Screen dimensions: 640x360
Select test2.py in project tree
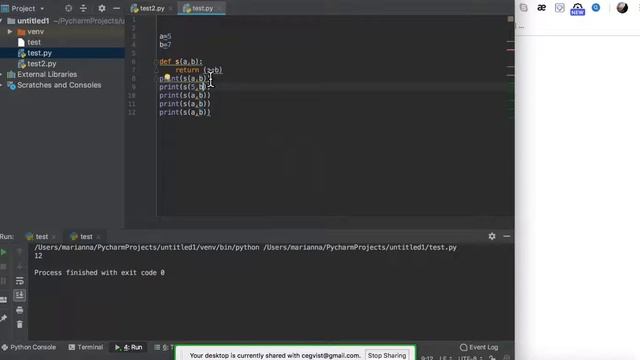coord(42,64)
